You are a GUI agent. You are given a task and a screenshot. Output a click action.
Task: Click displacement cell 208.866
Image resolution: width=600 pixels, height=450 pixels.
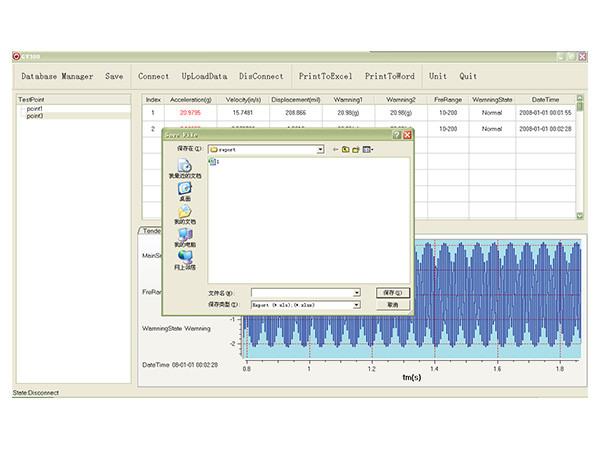tap(295, 112)
